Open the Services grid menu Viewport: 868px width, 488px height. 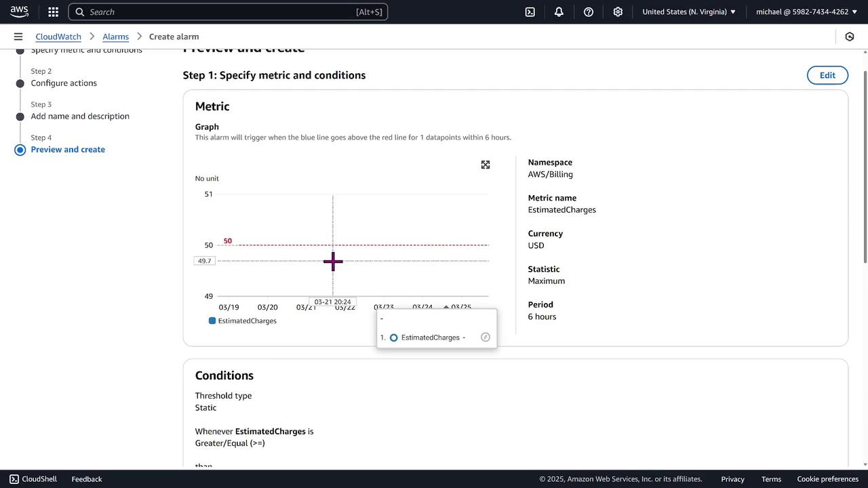click(54, 12)
